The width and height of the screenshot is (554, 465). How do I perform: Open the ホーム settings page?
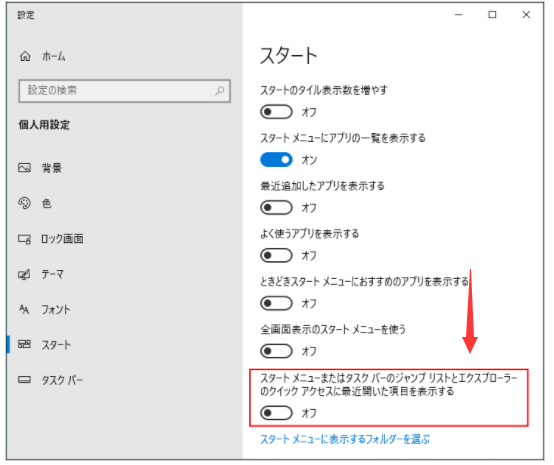coord(54,56)
